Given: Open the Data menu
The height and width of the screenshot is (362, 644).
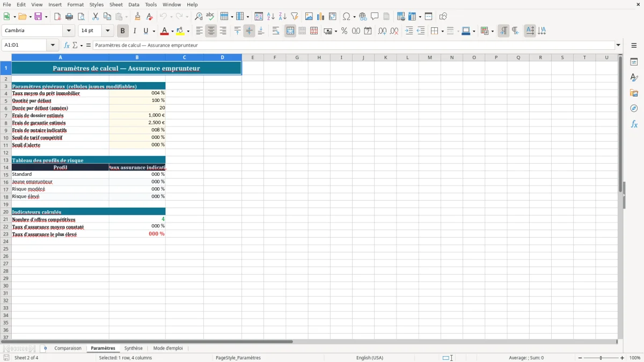Looking at the screenshot, I should tap(134, 4).
